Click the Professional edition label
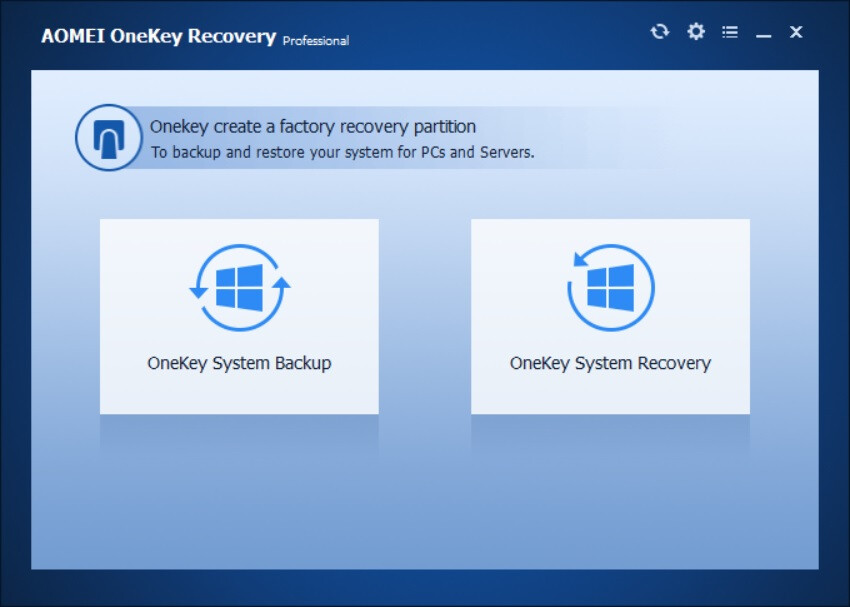 point(316,41)
